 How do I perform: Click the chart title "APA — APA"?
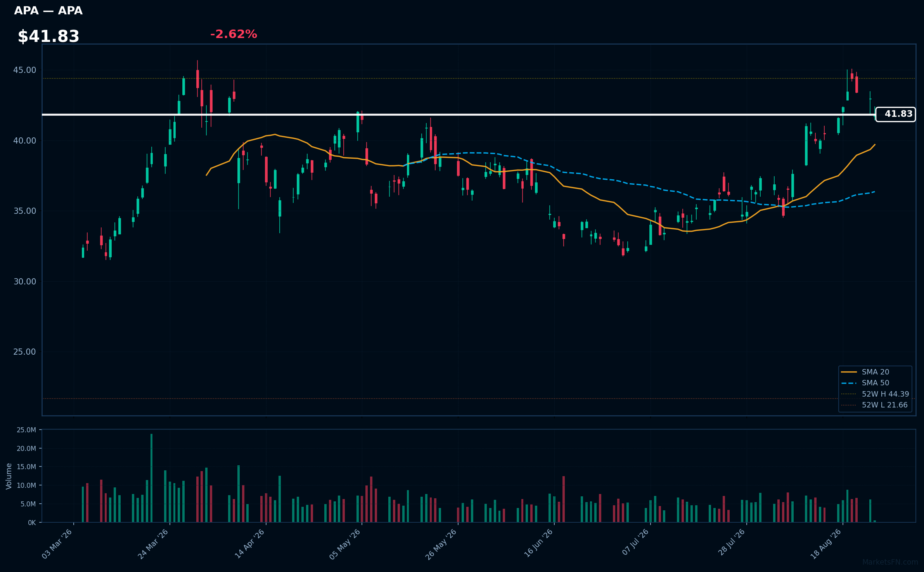click(48, 11)
